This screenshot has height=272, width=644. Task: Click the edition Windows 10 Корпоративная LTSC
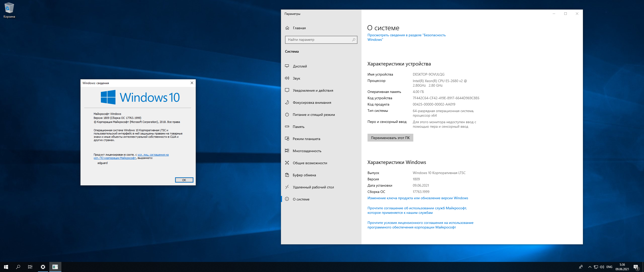439,173
